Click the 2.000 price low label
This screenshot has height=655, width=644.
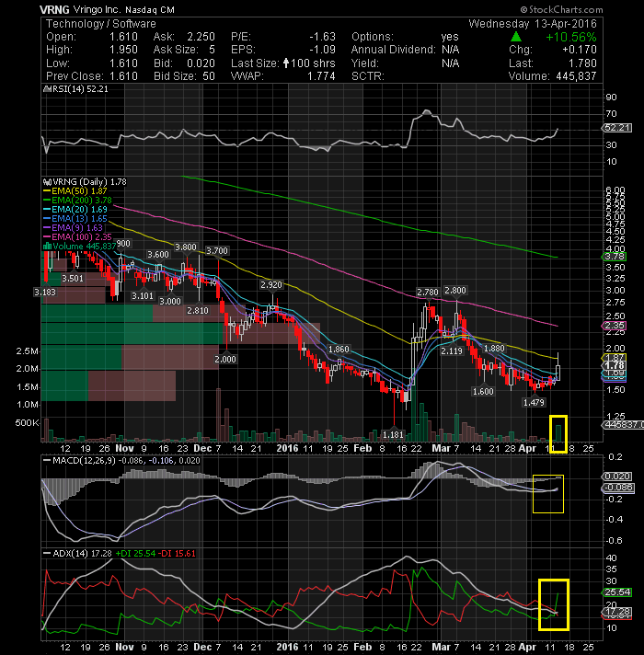[x=225, y=360]
